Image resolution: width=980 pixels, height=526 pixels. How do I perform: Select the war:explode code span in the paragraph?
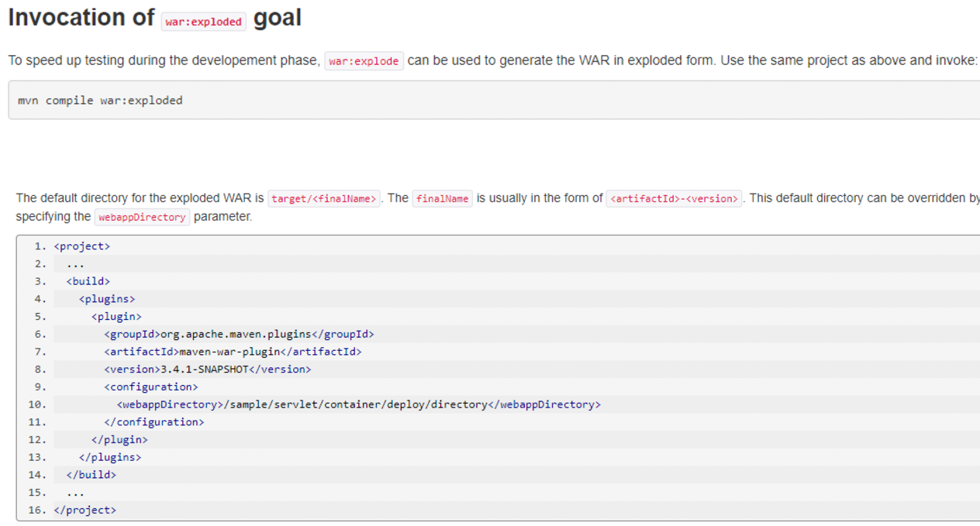click(x=364, y=60)
